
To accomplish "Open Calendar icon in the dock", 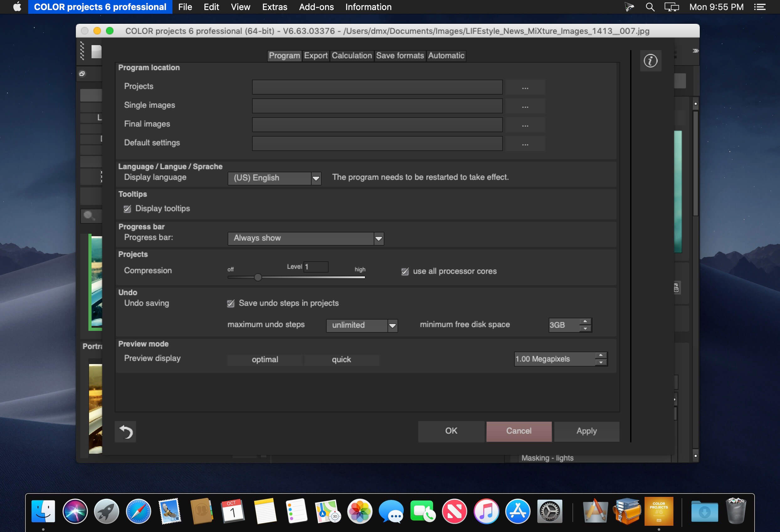I will tap(233, 511).
